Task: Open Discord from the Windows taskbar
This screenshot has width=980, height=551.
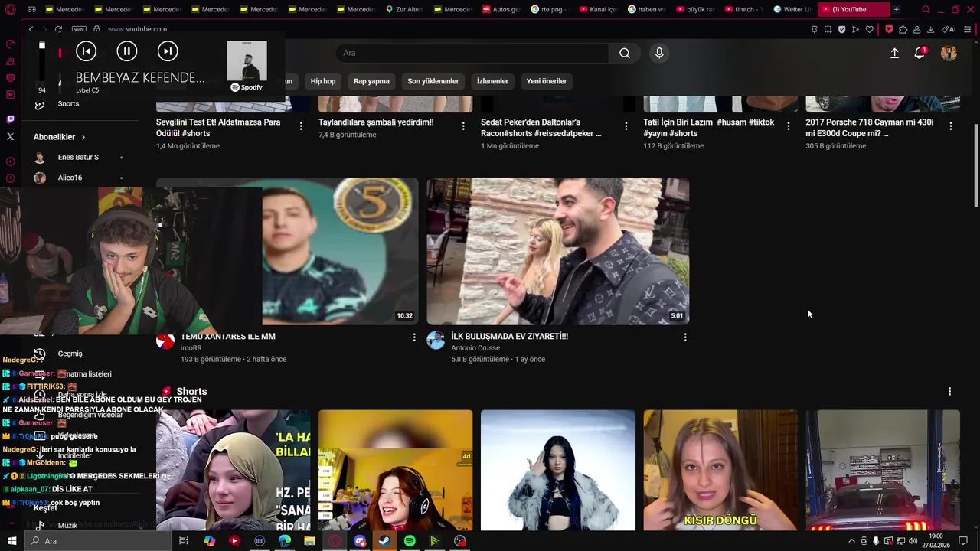Action: [360, 541]
